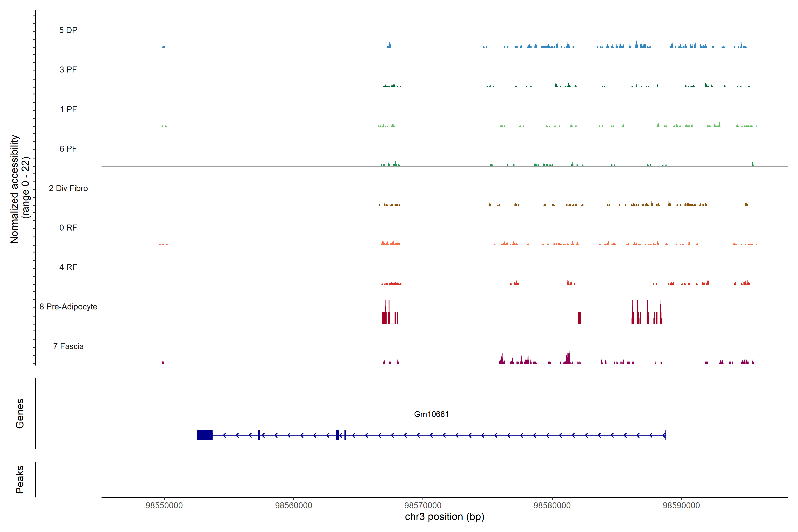
Task: Click the 7 Fascia track label
Action: click(68, 346)
